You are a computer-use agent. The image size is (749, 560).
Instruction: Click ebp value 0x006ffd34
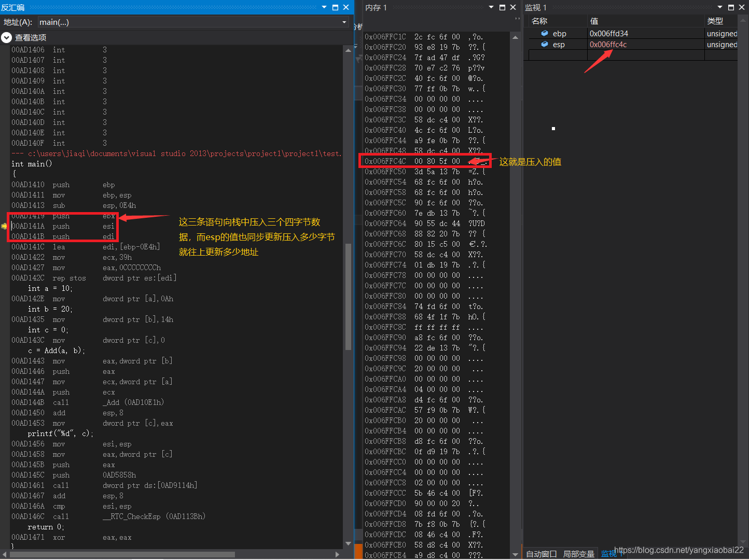pyautogui.click(x=608, y=33)
